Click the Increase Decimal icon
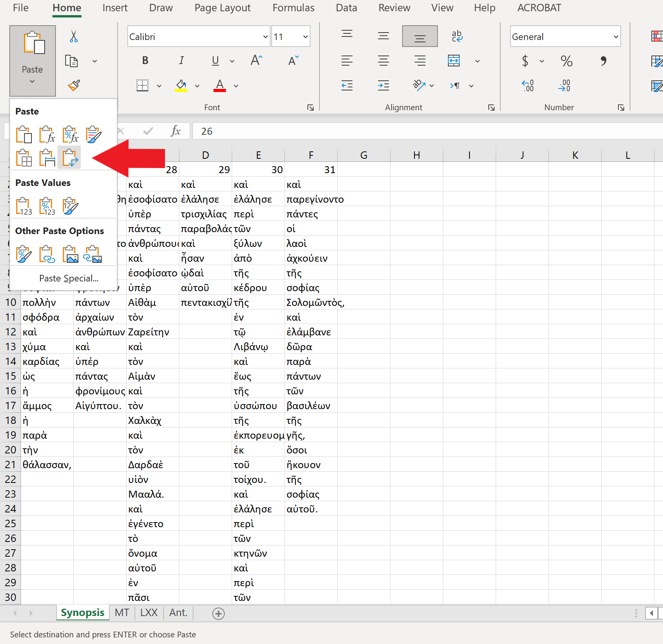The image size is (663, 644). [528, 85]
